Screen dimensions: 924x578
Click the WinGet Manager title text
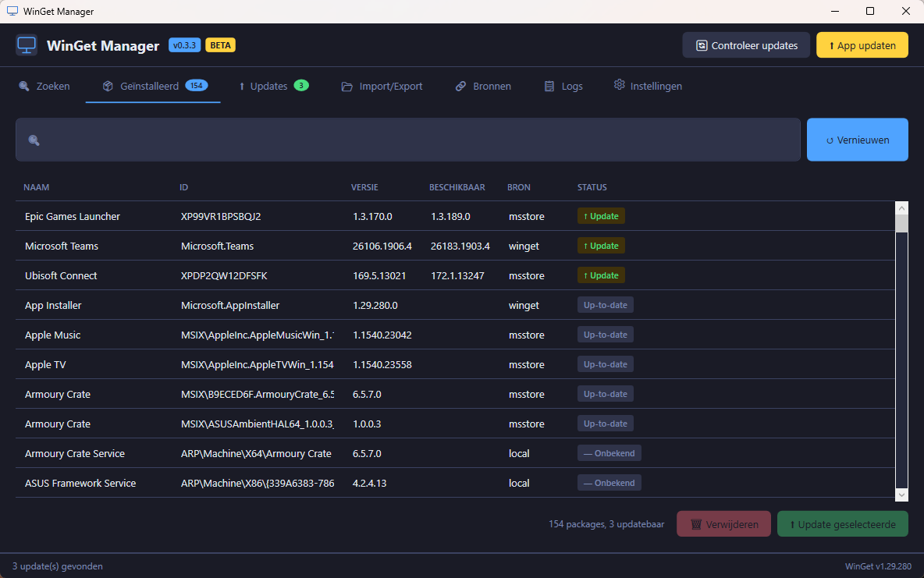(x=103, y=46)
